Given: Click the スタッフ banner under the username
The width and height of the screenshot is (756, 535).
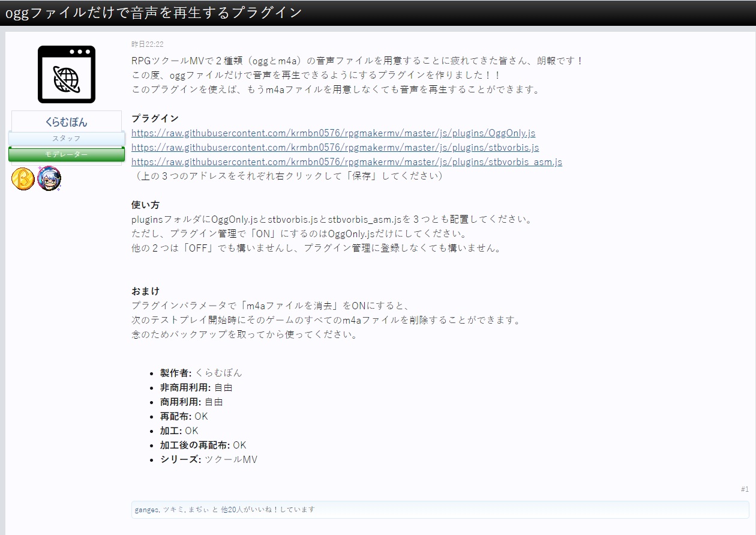Looking at the screenshot, I should (67, 139).
